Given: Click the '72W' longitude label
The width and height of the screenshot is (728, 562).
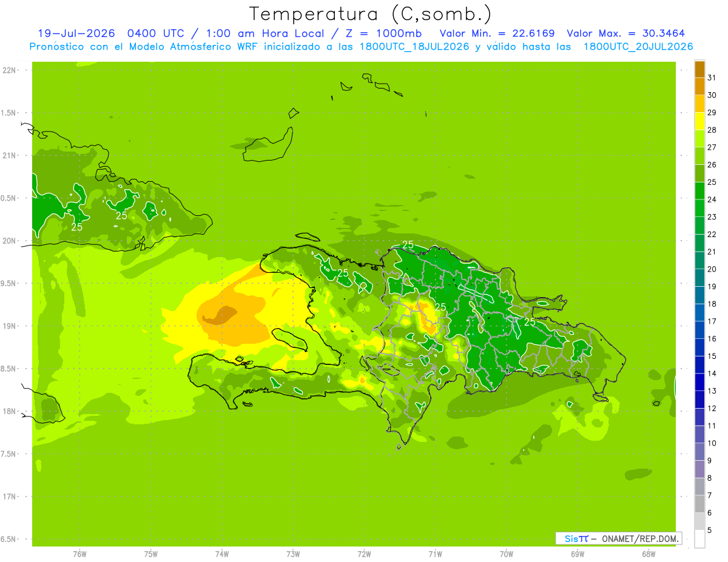Looking at the screenshot, I should pyautogui.click(x=364, y=554).
